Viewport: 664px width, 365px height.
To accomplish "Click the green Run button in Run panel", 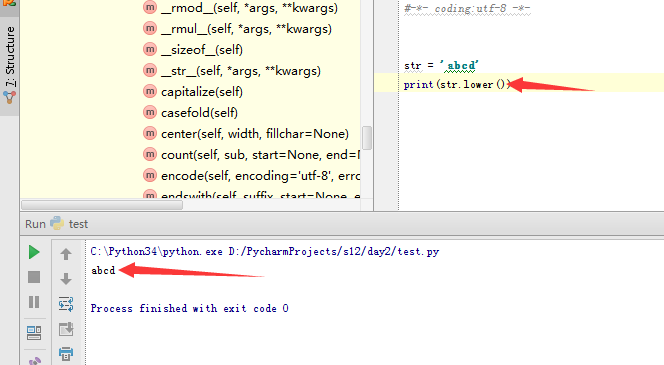I will (34, 252).
